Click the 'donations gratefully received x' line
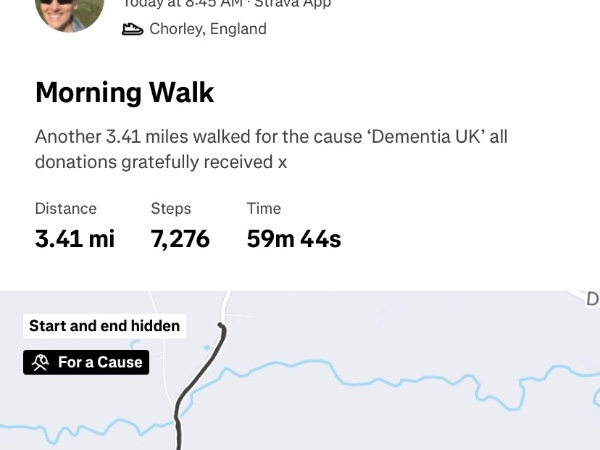600x450 pixels. pyautogui.click(x=161, y=162)
